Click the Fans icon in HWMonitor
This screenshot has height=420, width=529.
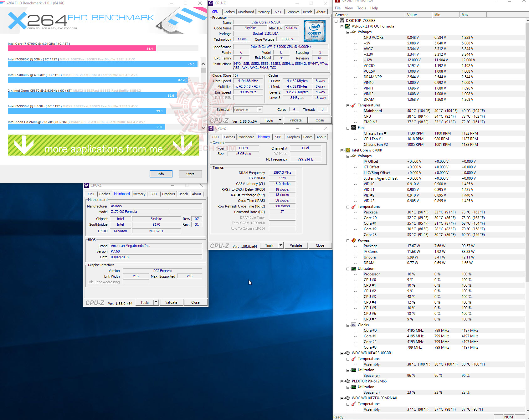point(354,128)
